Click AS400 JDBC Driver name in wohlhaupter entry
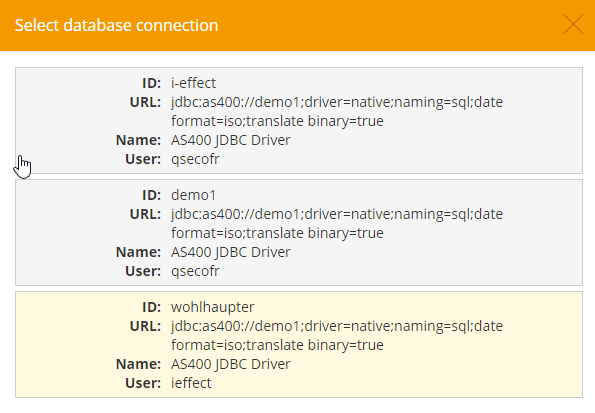This screenshot has width=595, height=413. [x=230, y=364]
